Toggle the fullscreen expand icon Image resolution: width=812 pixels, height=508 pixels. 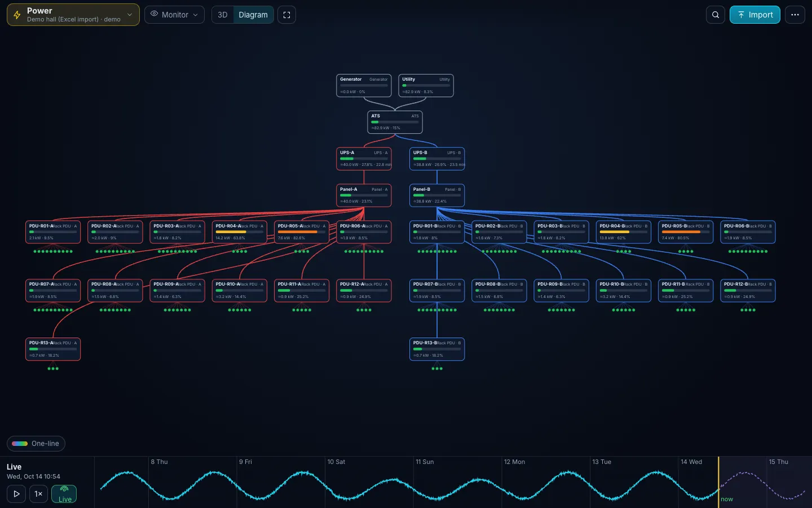click(286, 15)
